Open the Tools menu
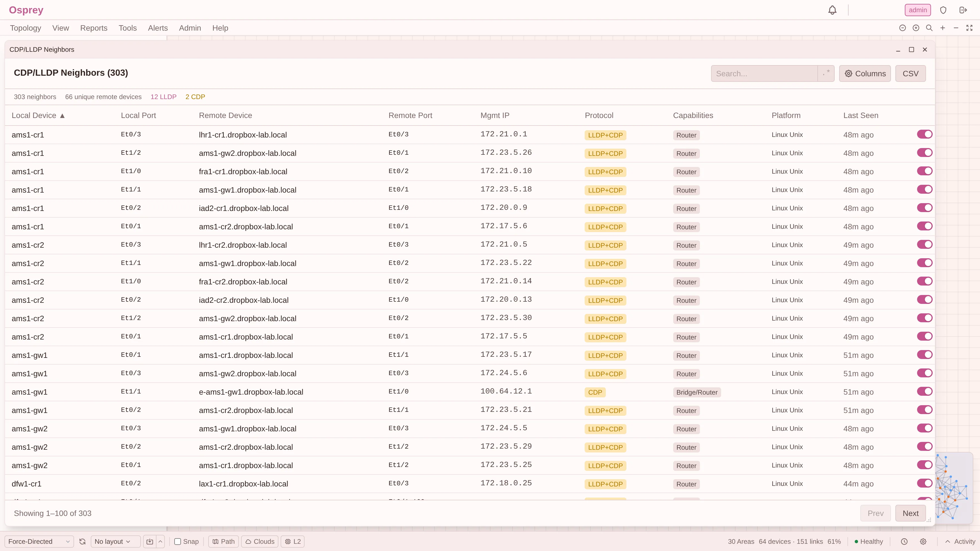The height and width of the screenshot is (551, 980). point(128,28)
